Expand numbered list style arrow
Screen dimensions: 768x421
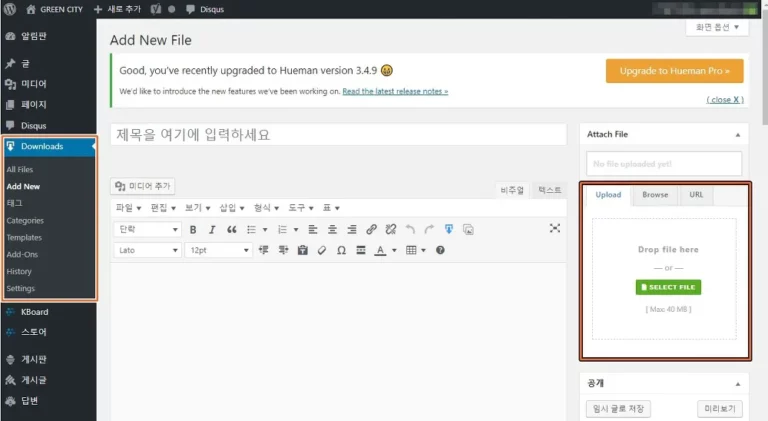coord(296,230)
